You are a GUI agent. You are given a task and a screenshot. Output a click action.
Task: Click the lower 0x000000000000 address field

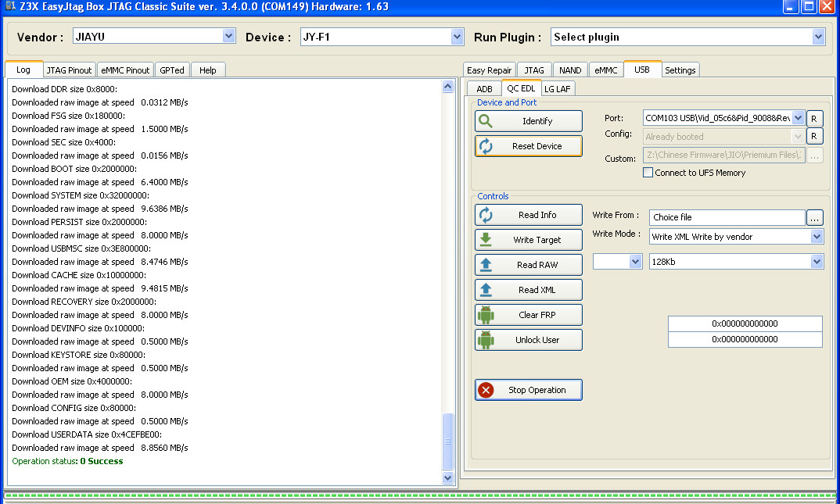point(745,339)
